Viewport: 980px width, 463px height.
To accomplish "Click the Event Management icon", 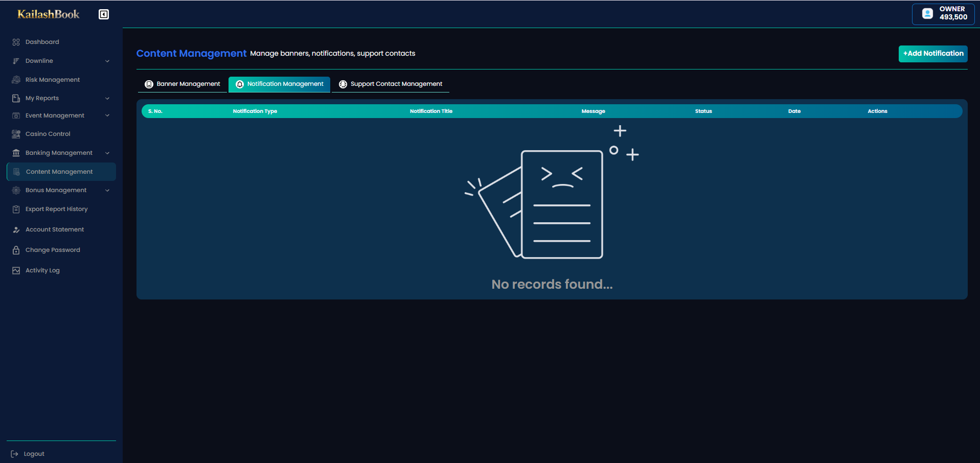I will (x=16, y=115).
